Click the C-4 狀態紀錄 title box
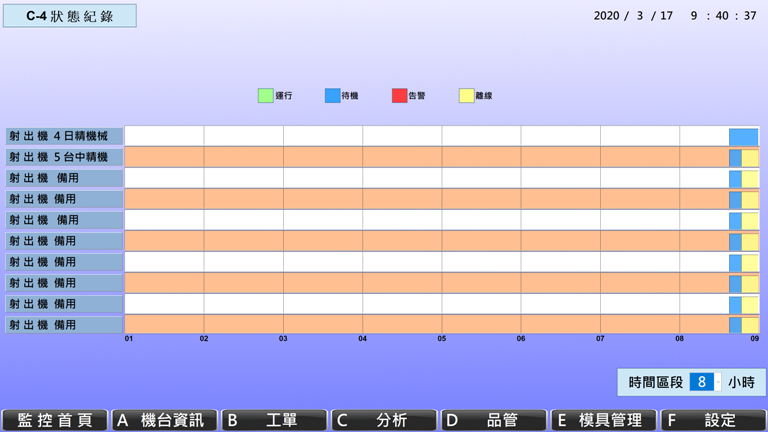This screenshot has width=768, height=432. 69,16
